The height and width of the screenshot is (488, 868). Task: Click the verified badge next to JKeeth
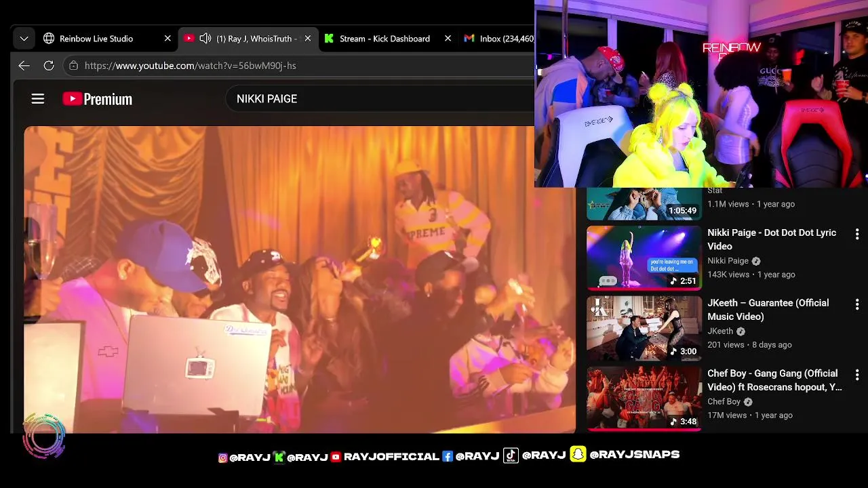(741, 331)
